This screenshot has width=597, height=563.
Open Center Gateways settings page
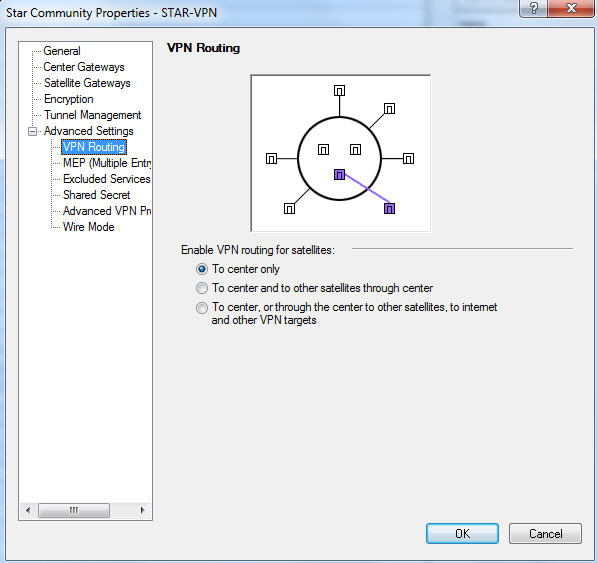[84, 67]
